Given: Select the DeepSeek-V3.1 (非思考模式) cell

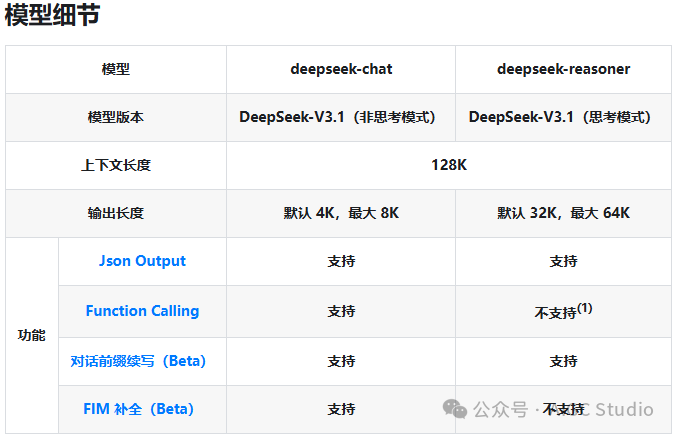Looking at the screenshot, I should pyautogui.click(x=341, y=118).
